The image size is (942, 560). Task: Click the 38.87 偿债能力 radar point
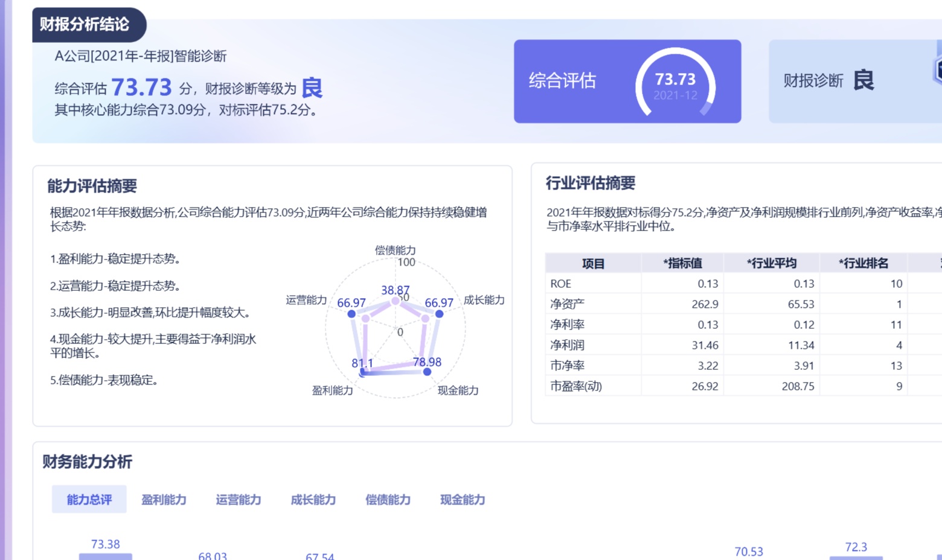tap(396, 301)
